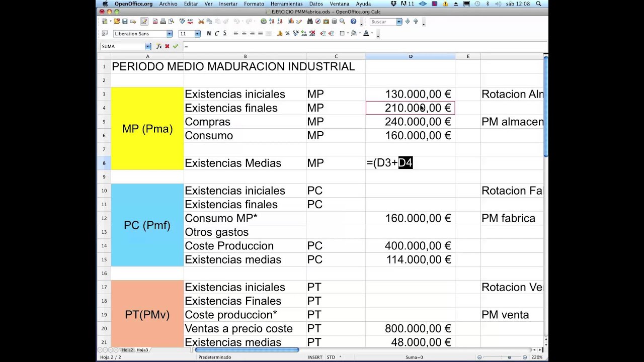Open the Herramientas menu
Image resolution: width=644 pixels, height=362 pixels.
[x=286, y=4]
